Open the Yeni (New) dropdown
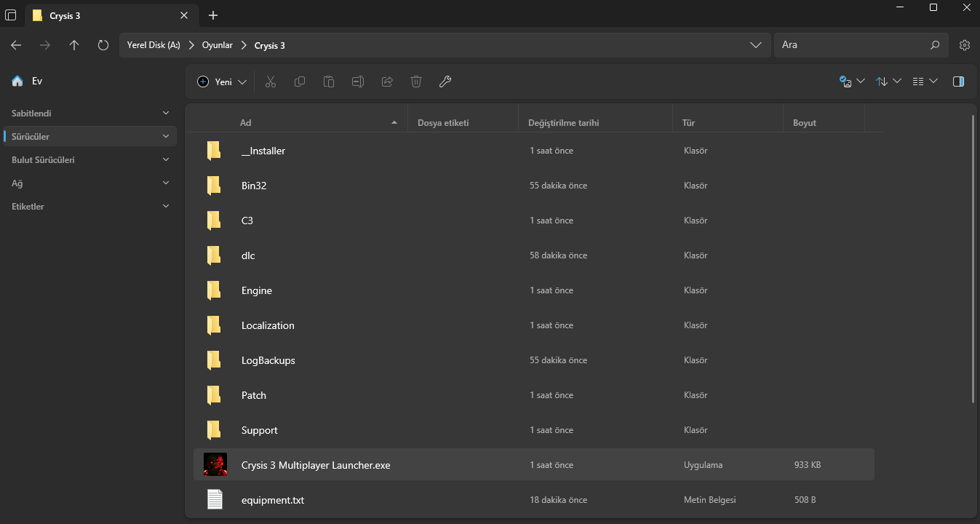The width and height of the screenshot is (980, 524). 222,82
